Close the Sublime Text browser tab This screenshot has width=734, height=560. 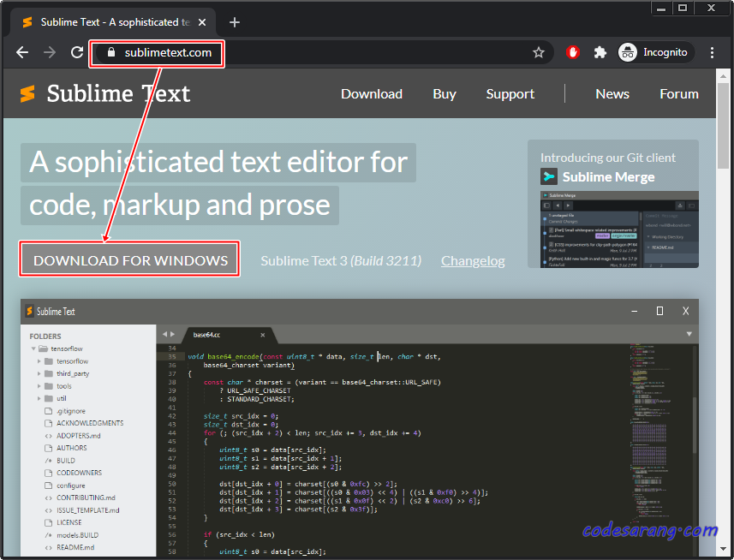pyautogui.click(x=202, y=22)
